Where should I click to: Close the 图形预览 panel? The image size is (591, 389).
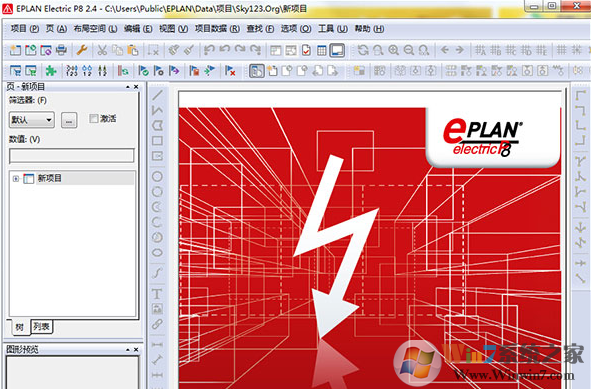136,349
